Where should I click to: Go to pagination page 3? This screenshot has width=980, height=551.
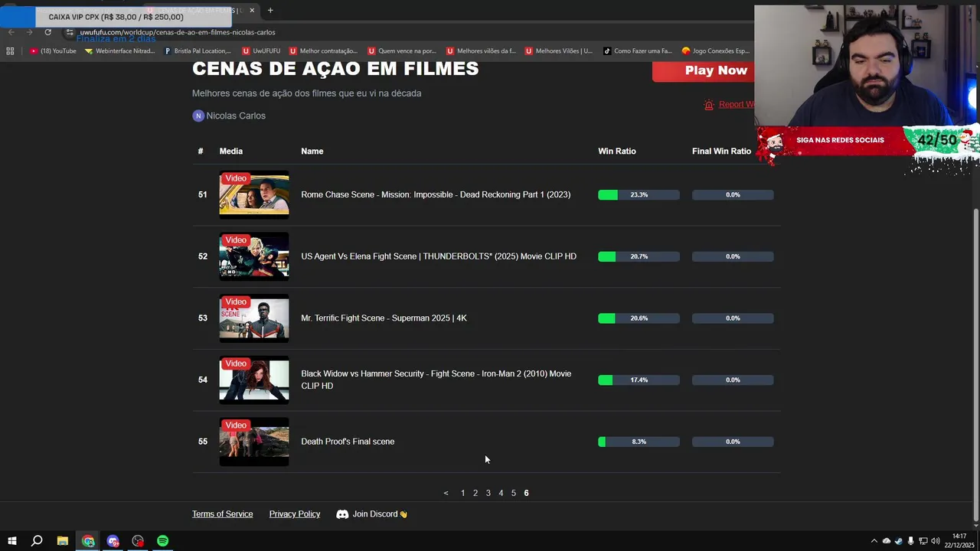488,494
